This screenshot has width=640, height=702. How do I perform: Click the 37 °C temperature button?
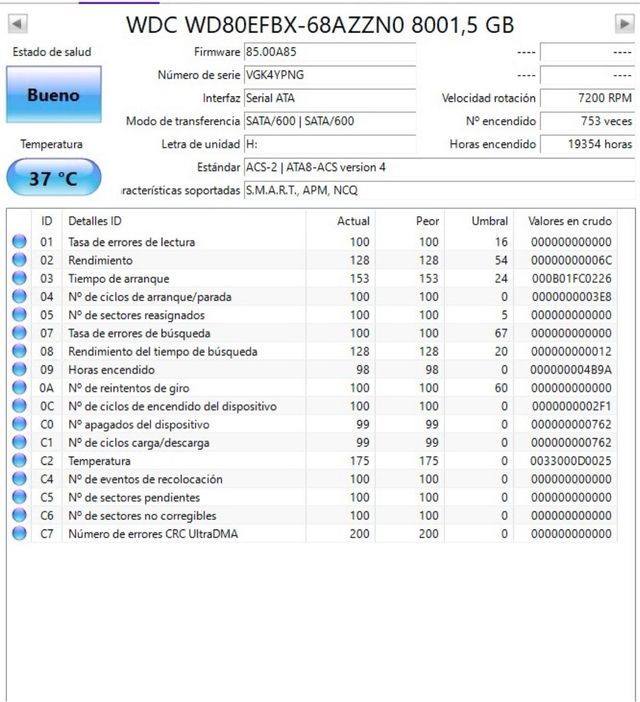click(54, 178)
